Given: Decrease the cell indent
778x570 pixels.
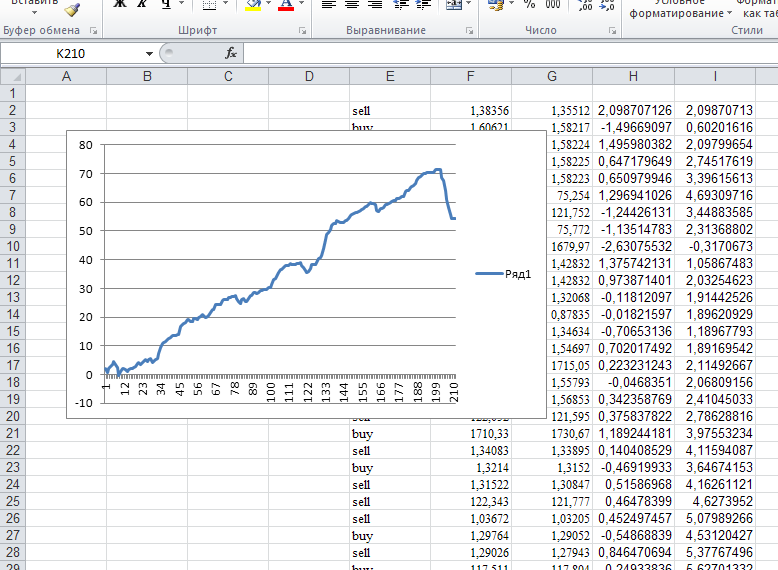Looking at the screenshot, I should 401,4.
